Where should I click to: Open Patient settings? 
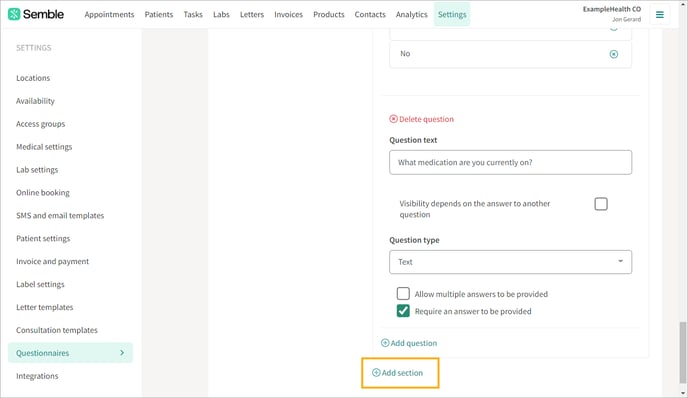tap(43, 238)
